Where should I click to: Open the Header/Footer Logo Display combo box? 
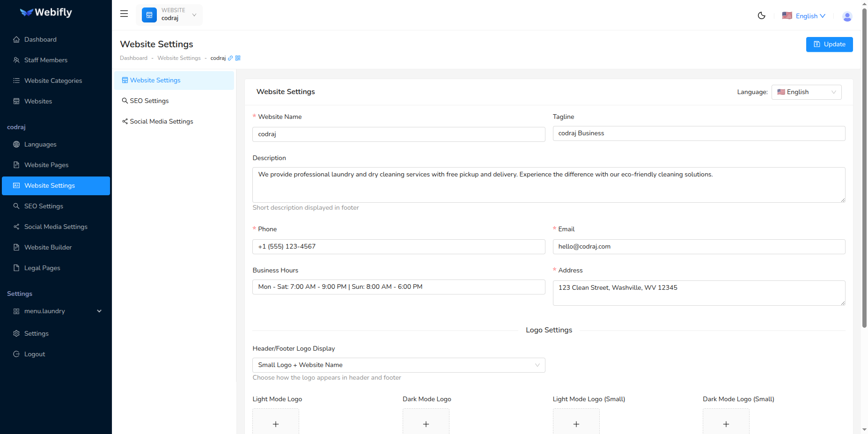(x=398, y=365)
